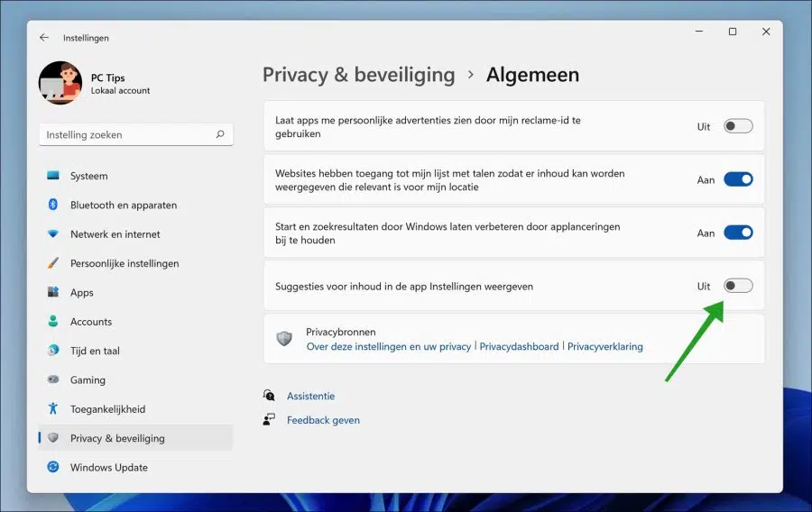812x512 pixels.
Task: Click the Feedback geven link
Action: (323, 420)
